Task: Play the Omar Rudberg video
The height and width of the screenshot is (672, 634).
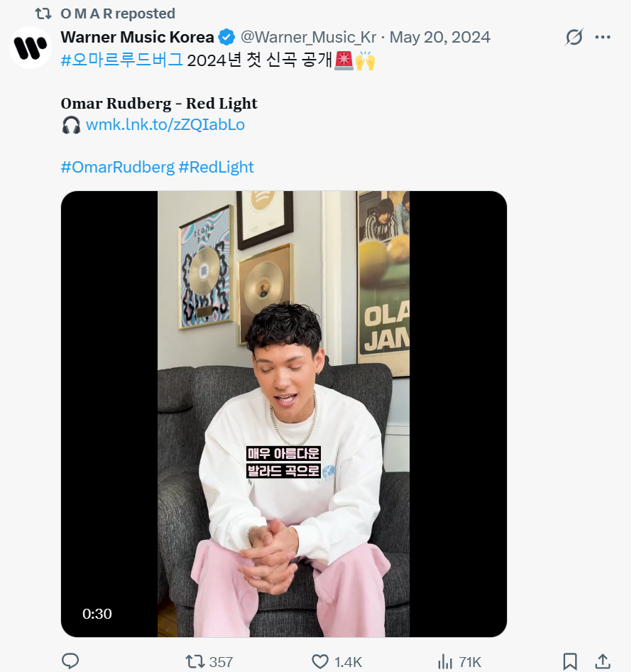Action: coord(283,413)
